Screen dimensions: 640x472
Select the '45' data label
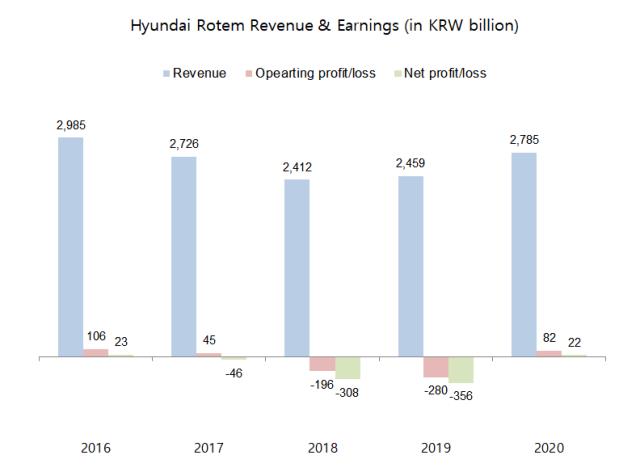tap(209, 340)
